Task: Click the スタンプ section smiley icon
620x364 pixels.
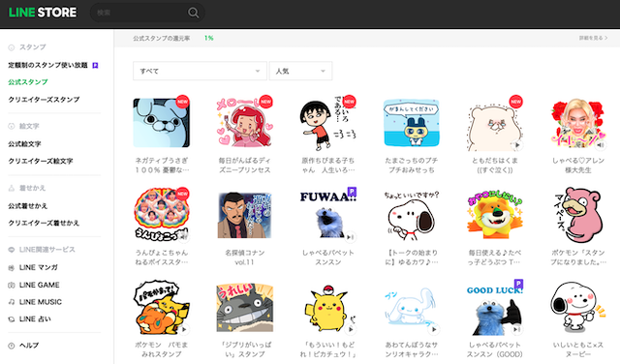Action: [12, 47]
